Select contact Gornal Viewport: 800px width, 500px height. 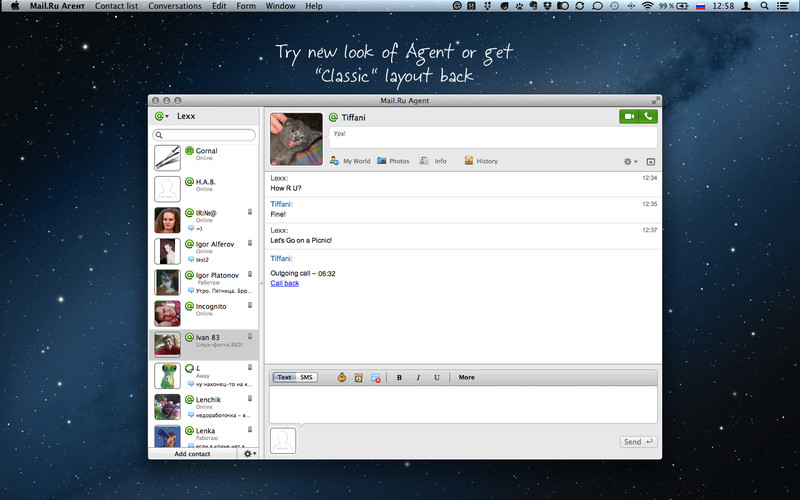(204, 158)
